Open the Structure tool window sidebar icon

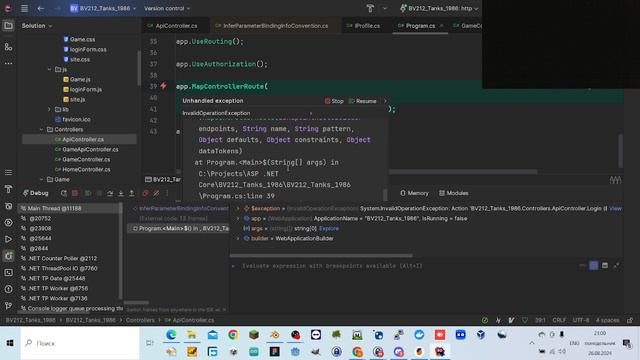point(8,47)
